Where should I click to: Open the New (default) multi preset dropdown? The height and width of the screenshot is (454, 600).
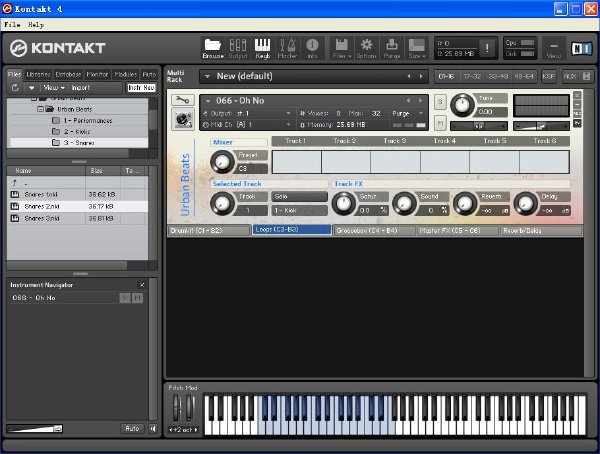(207, 76)
